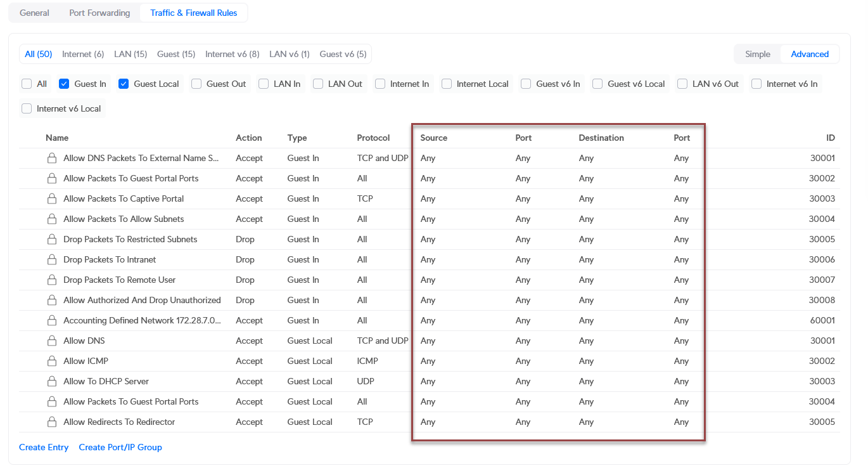Click the ID column header
The image size is (868, 468).
click(x=830, y=138)
